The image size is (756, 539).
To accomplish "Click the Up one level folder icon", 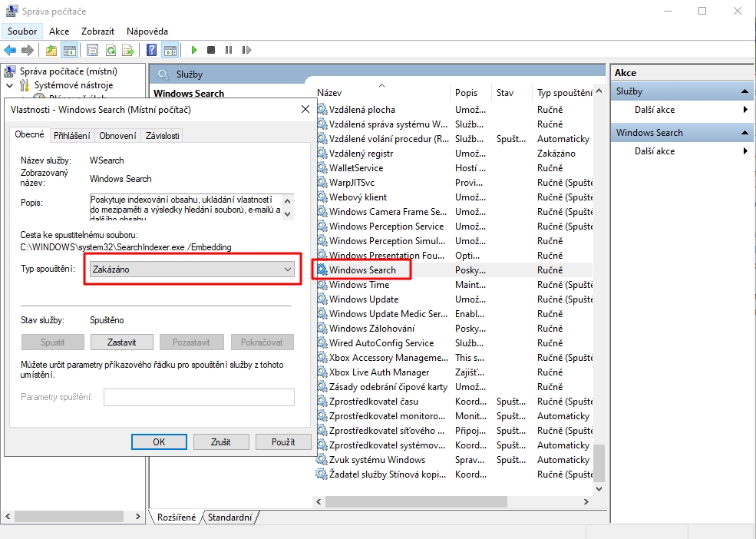I will [51, 50].
